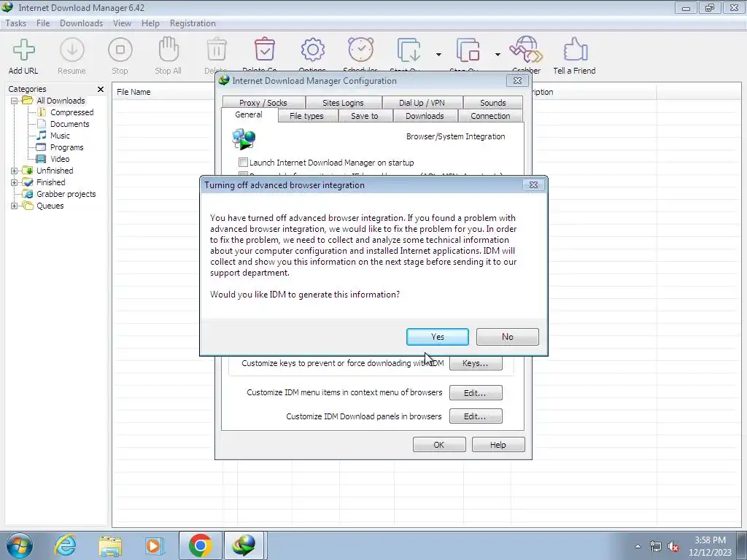Click Yes to generate information
This screenshot has height=560, width=747.
pyautogui.click(x=438, y=337)
